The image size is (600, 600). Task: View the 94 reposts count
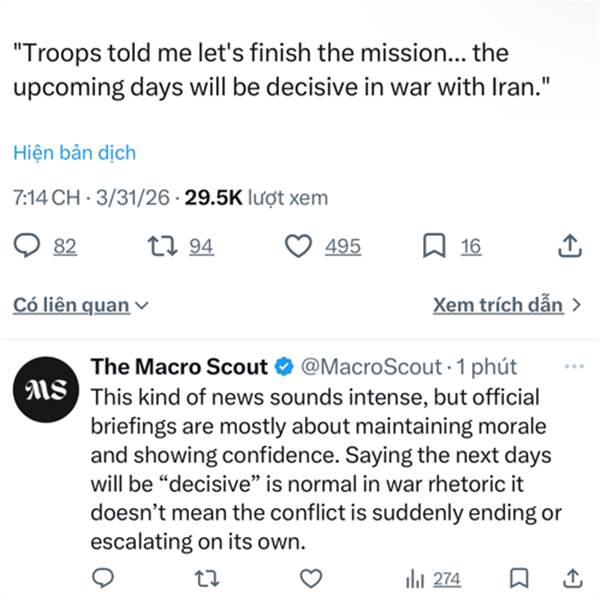(x=201, y=246)
